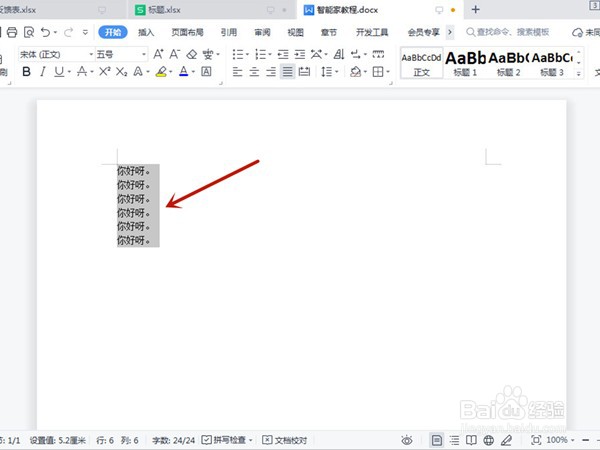Switch to web layout globe view
The width and height of the screenshot is (600, 450).
click(488, 440)
